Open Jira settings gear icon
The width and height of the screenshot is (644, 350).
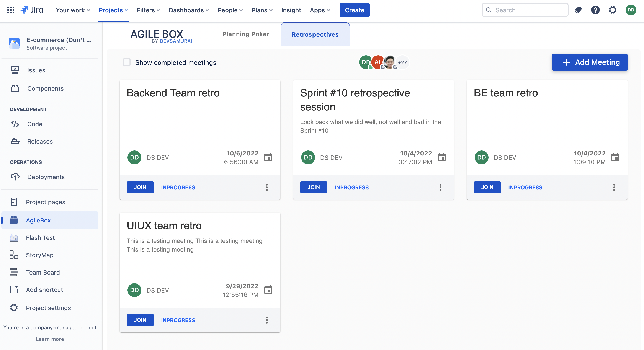(x=613, y=10)
